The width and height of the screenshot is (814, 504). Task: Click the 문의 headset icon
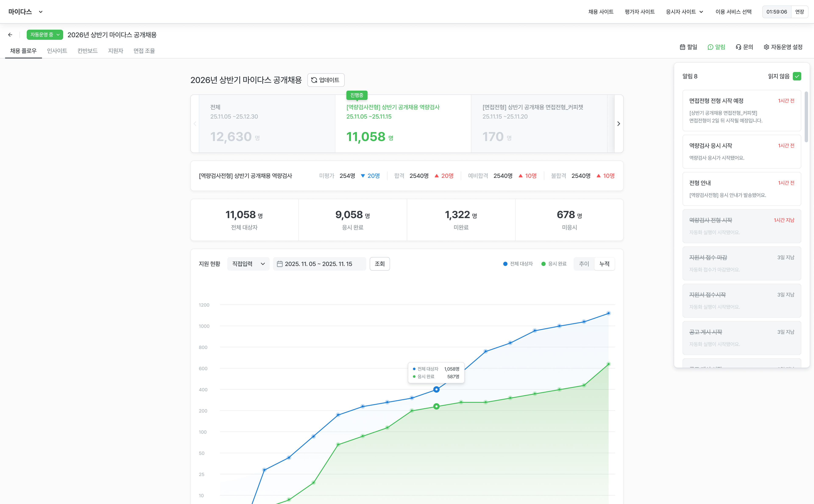tap(738, 47)
